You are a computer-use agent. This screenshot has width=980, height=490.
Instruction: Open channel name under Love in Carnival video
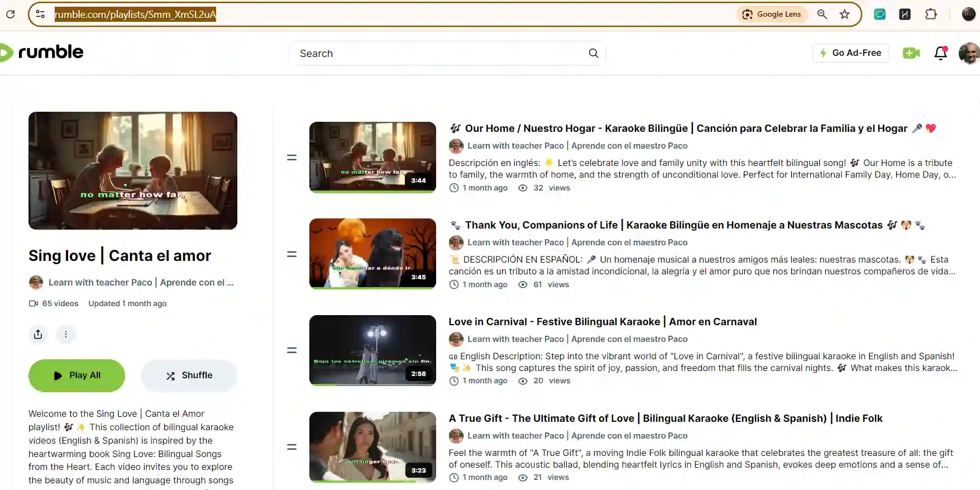pyautogui.click(x=577, y=339)
